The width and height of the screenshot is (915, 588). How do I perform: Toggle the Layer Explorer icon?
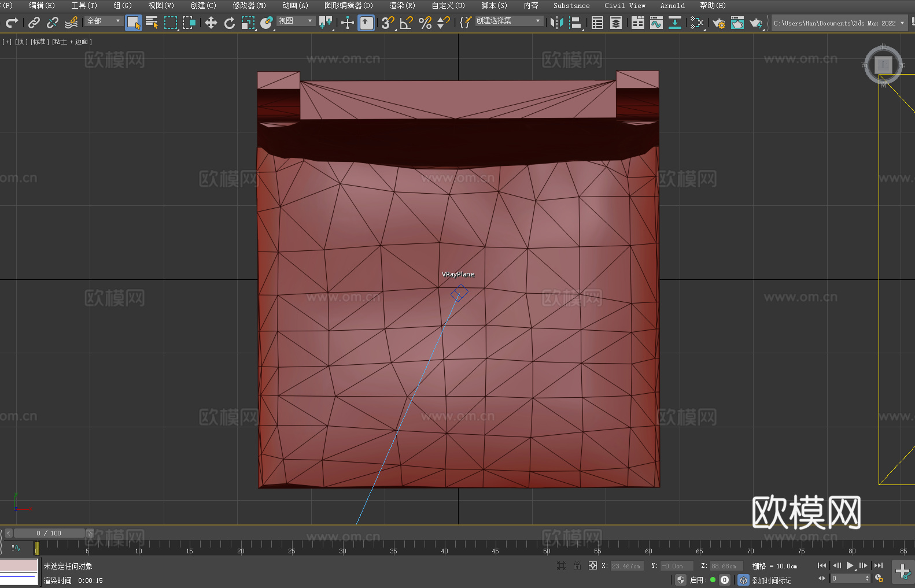point(616,23)
